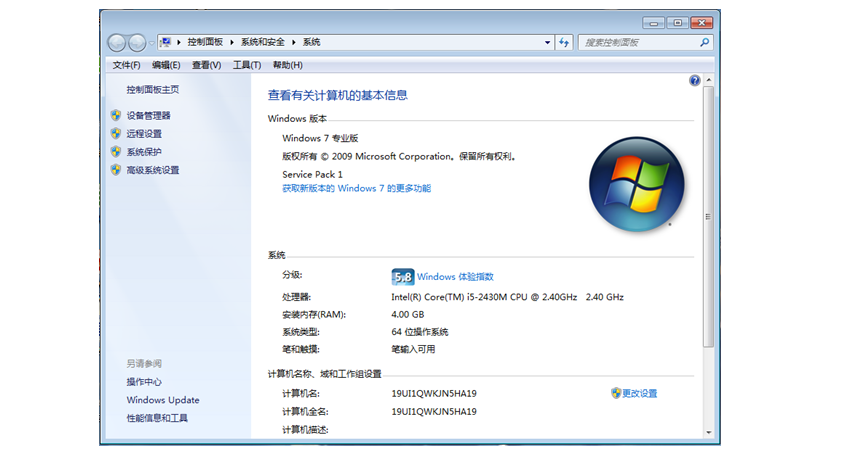Click shield icon beside 系统保护
This screenshot has width=847, height=450.
[x=116, y=152]
